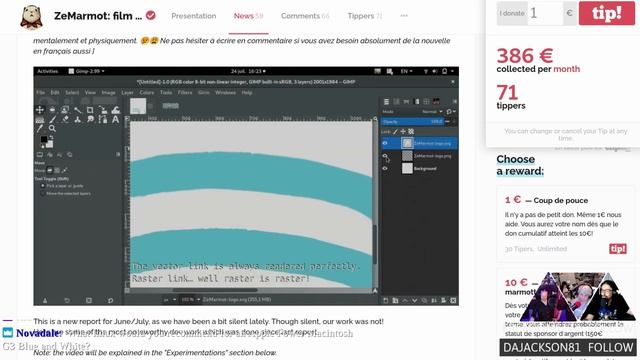The image size is (640, 360).
Task: Select the Zoom magnifier tool
Action: (x=52, y=128)
